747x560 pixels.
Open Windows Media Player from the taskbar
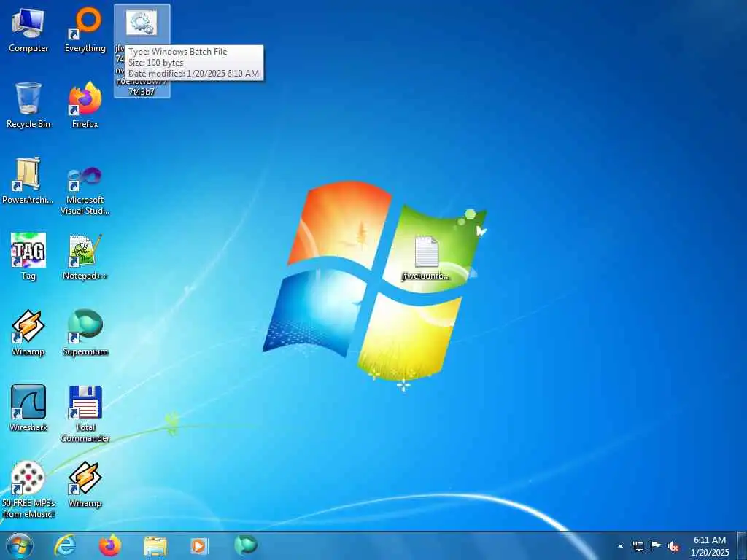coord(199,545)
